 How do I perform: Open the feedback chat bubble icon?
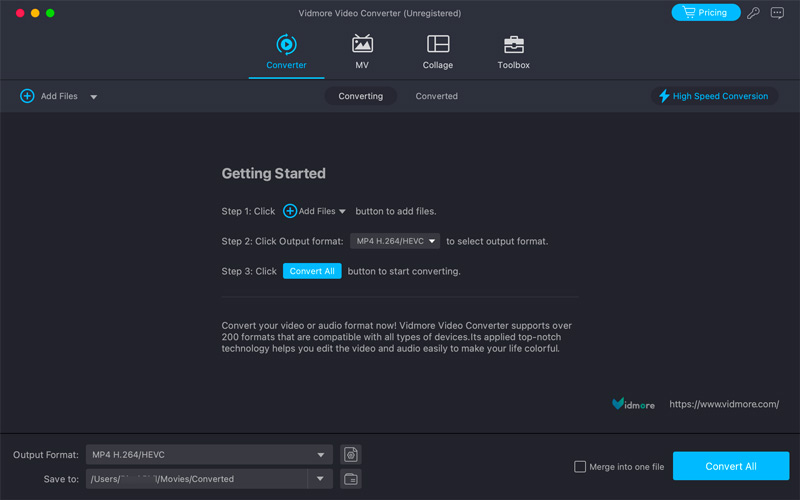[x=777, y=13]
